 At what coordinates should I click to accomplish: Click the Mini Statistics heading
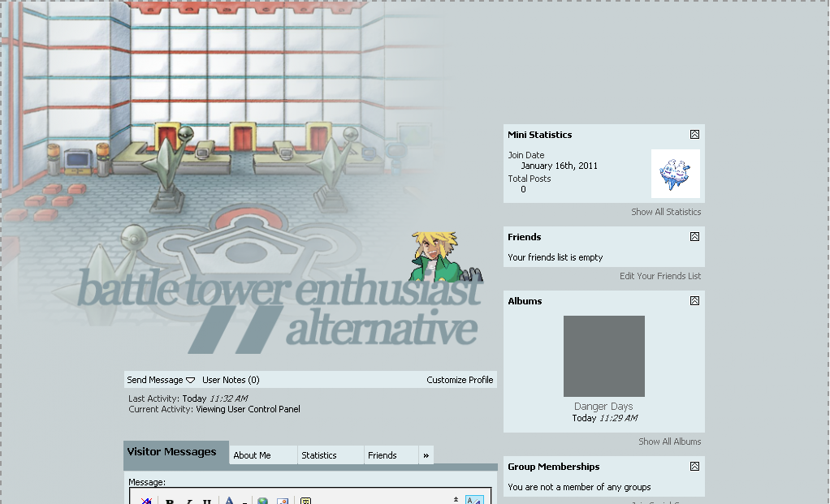pyautogui.click(x=540, y=135)
